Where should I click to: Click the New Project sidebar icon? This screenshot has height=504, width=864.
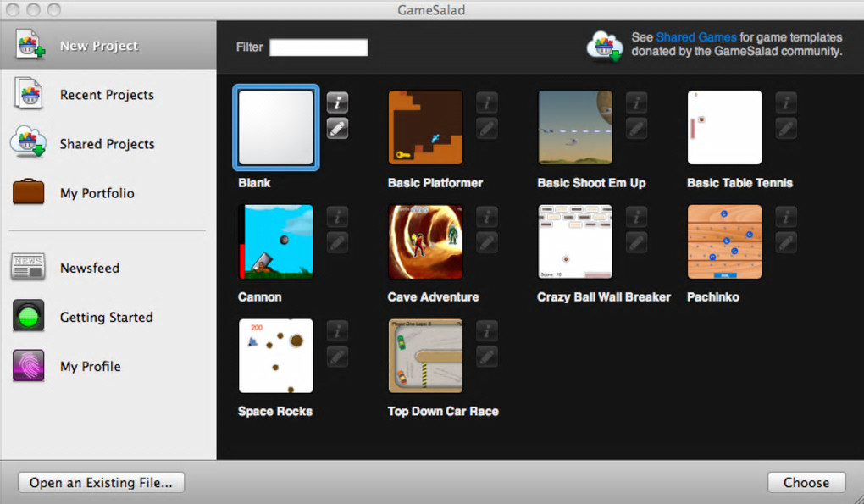(x=30, y=45)
